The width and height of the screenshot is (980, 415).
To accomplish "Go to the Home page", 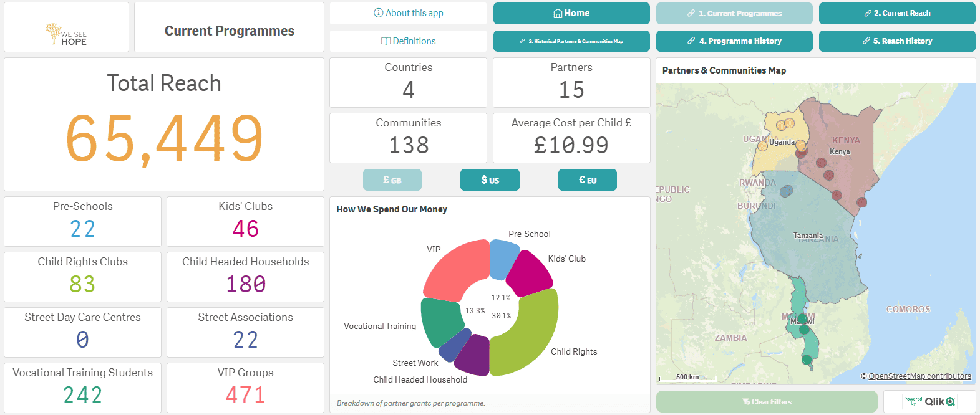I will tap(571, 13).
